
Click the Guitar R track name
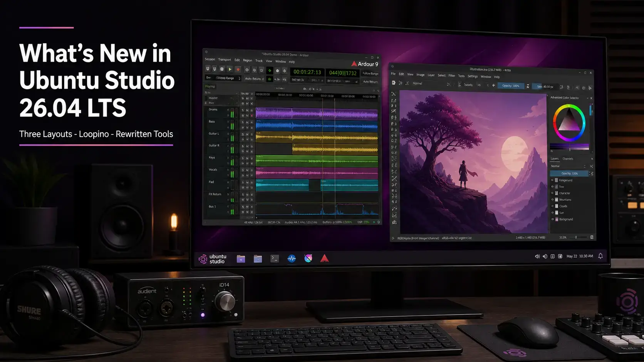point(214,145)
